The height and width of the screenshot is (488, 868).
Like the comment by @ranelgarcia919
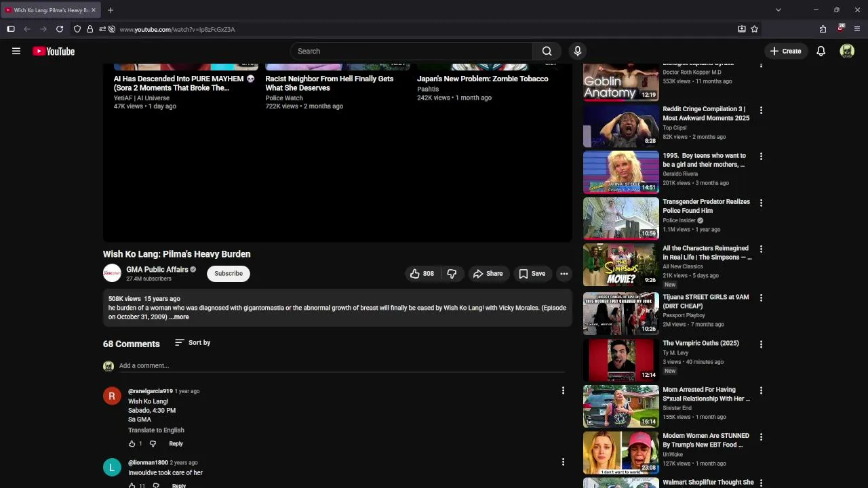click(132, 444)
